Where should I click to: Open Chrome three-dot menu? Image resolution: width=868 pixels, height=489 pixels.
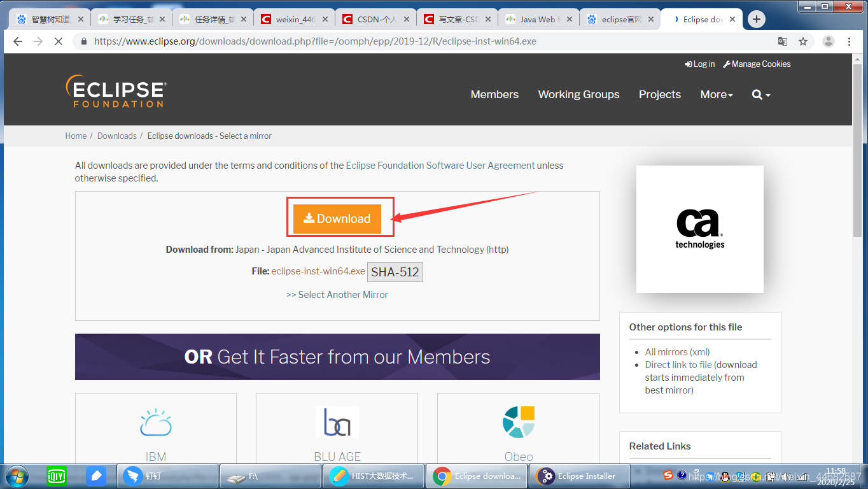pyautogui.click(x=850, y=41)
